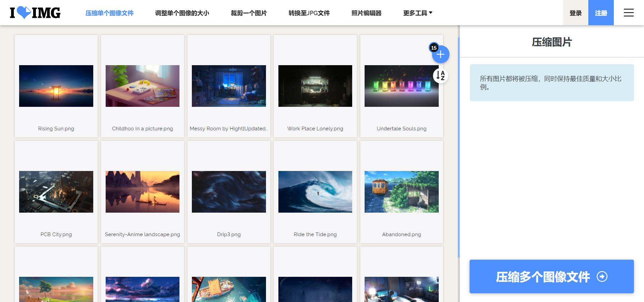644x302 pixels.
Task: Select the PCB City.png thumbnail
Action: coord(56,192)
